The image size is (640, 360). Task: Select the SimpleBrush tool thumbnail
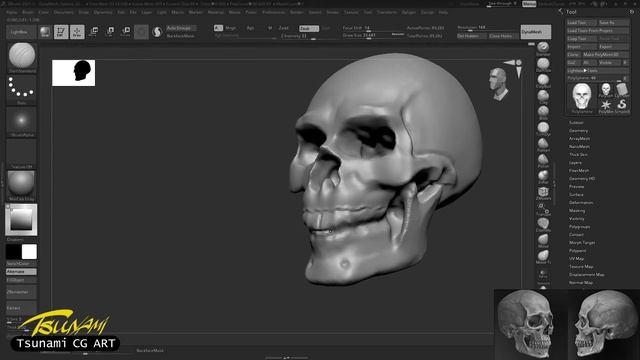click(x=622, y=105)
